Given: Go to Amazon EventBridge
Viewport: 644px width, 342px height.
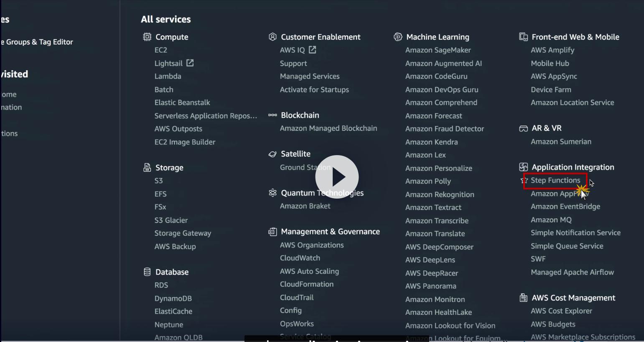Looking at the screenshot, I should tap(565, 207).
